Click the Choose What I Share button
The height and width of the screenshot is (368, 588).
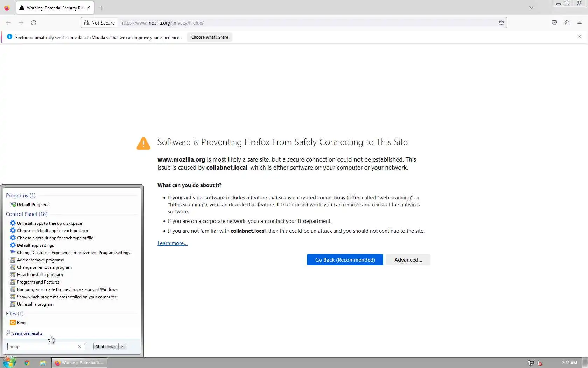[210, 37]
